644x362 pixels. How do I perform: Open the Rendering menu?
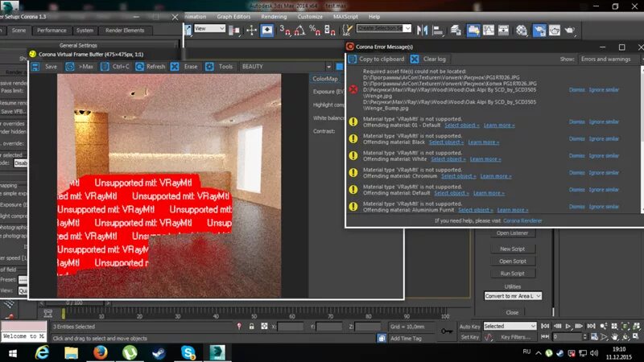tap(274, 17)
